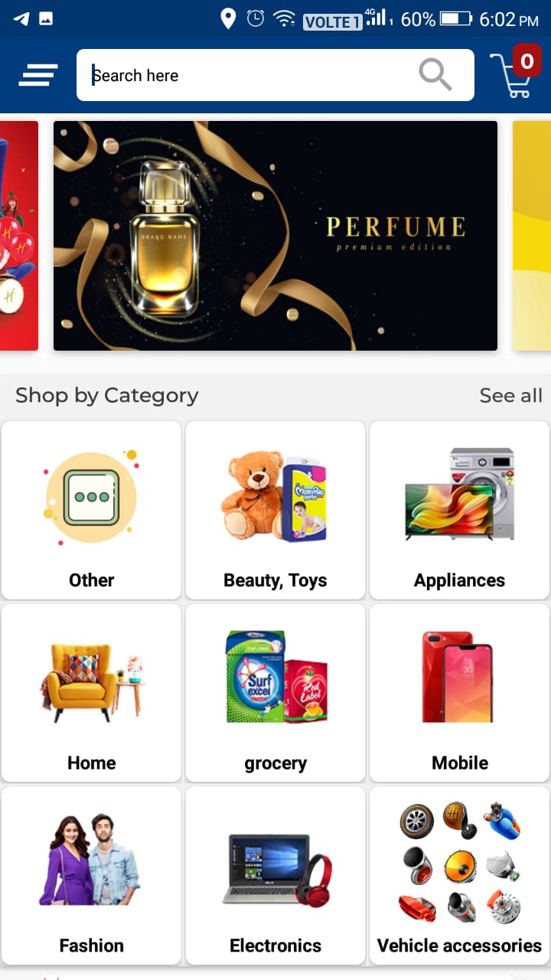The height and width of the screenshot is (980, 551).
Task: Select Vehicle accessories category
Action: point(459,875)
